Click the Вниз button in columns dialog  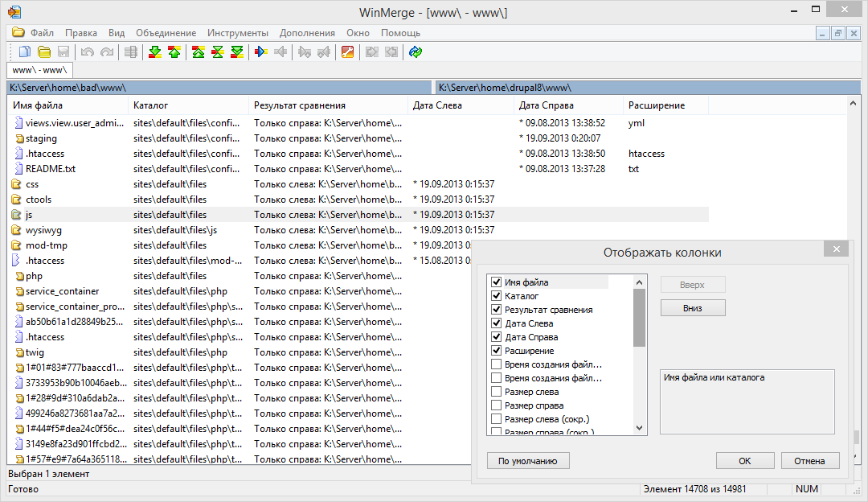(693, 308)
